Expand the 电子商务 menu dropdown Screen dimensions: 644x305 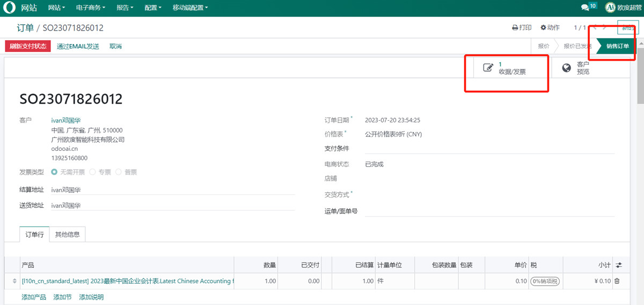[91, 8]
